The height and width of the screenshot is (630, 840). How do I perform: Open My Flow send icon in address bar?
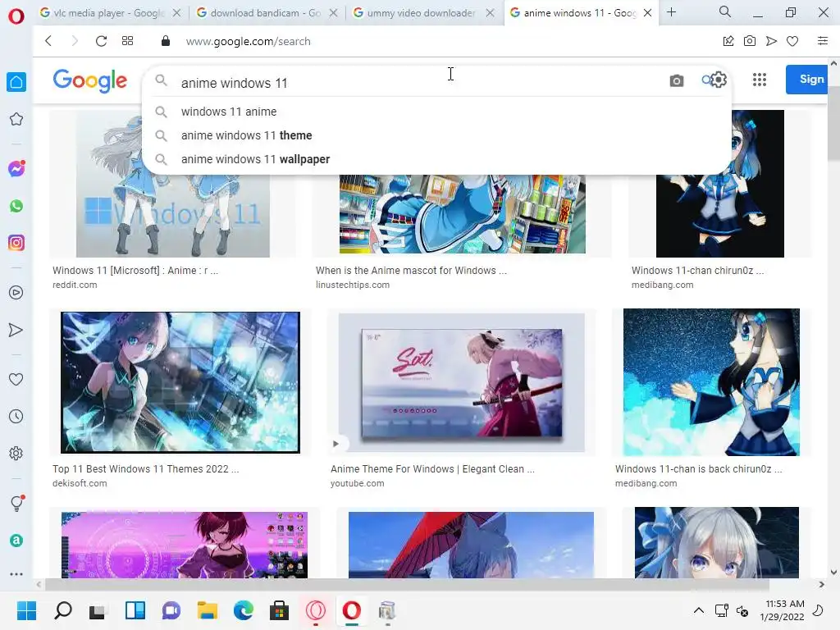tap(771, 41)
